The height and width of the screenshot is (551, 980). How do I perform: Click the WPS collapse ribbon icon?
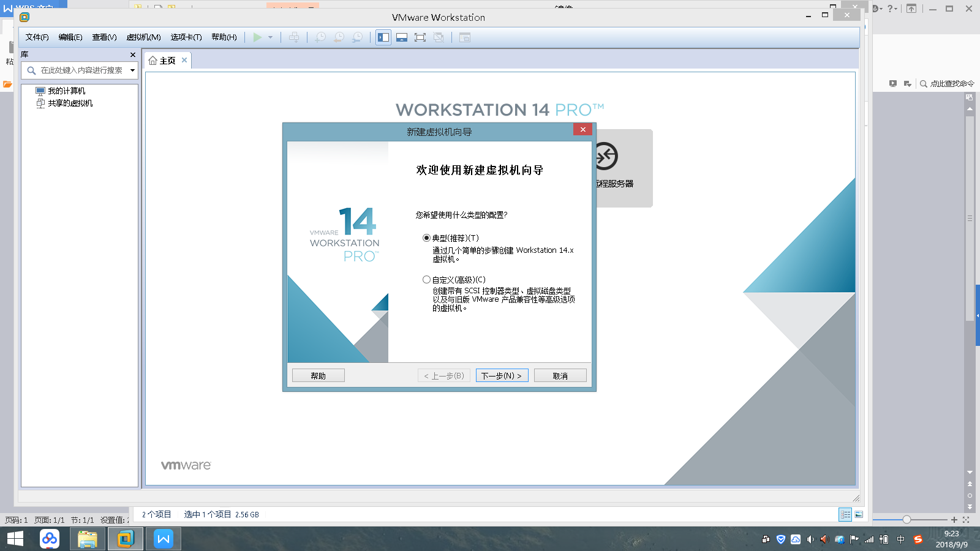(x=911, y=9)
